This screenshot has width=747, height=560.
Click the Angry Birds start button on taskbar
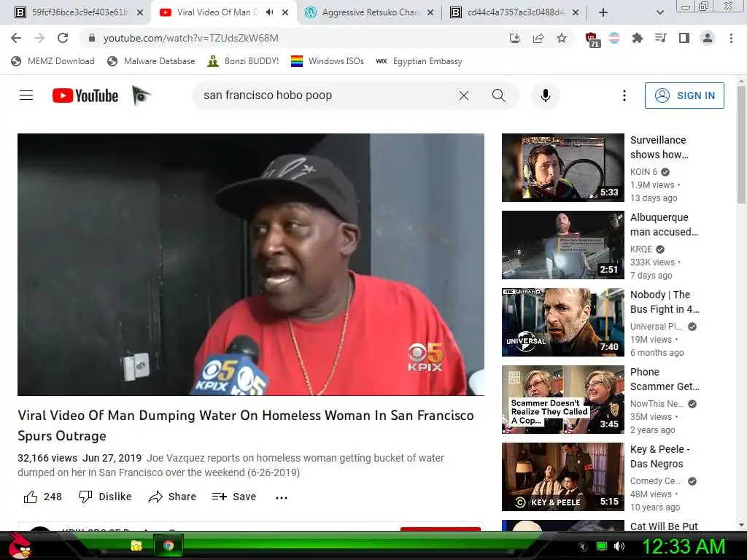[20, 545]
